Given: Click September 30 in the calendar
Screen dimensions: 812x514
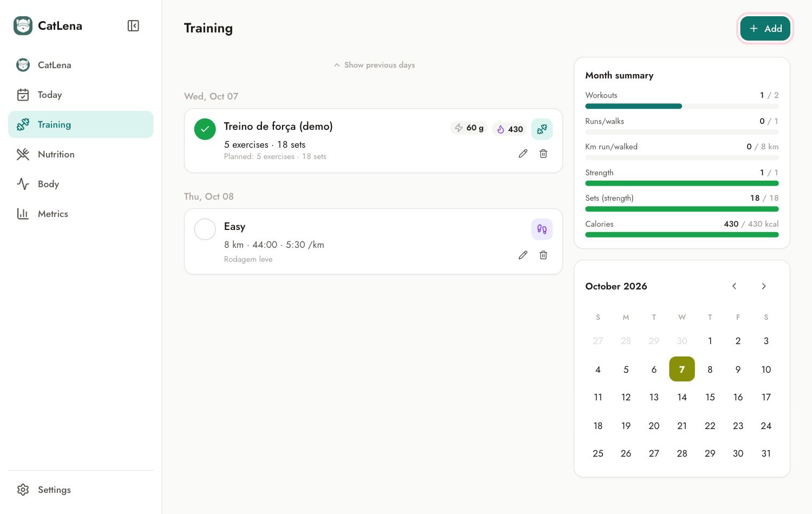Looking at the screenshot, I should click(x=682, y=341).
